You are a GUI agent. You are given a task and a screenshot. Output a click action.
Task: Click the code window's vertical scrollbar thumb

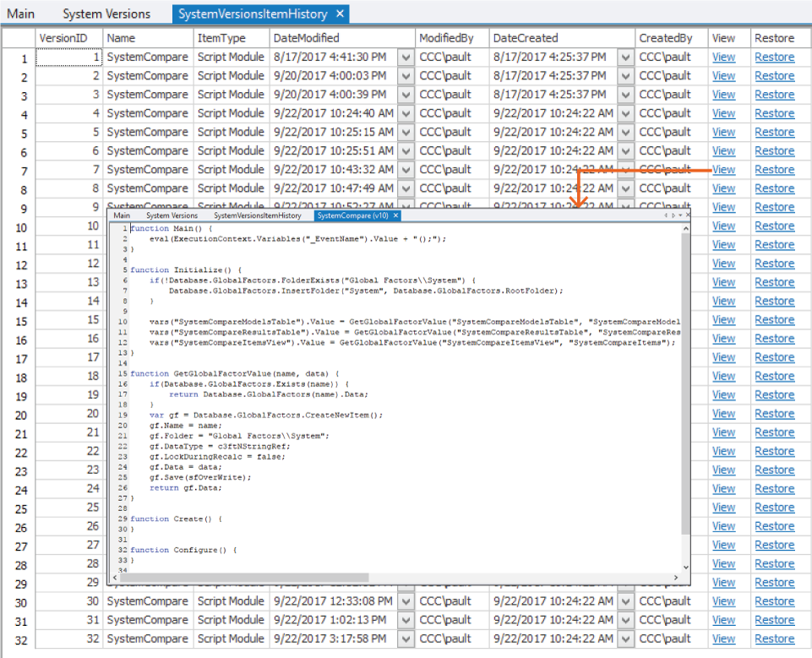[x=685, y=384]
